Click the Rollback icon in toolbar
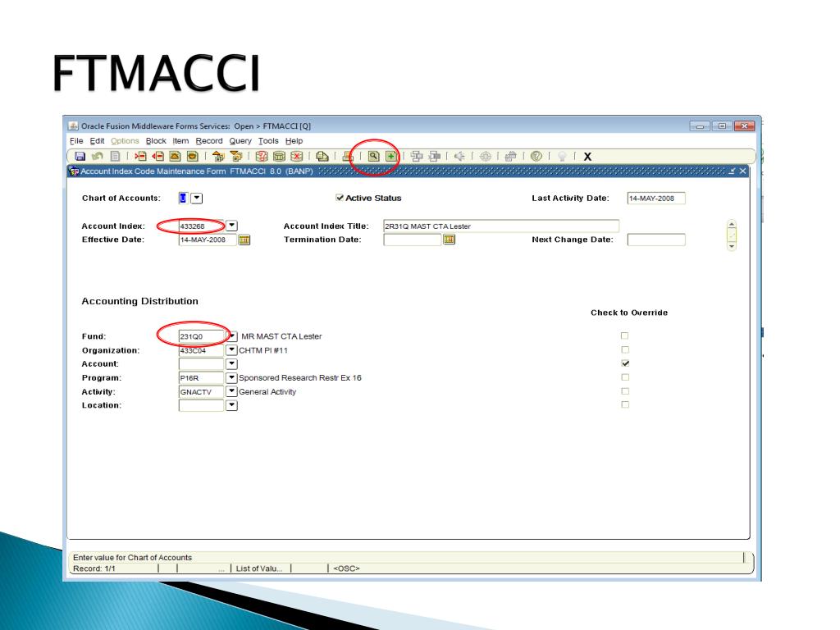Viewport: 840px width, 630px height. pyautogui.click(x=97, y=157)
